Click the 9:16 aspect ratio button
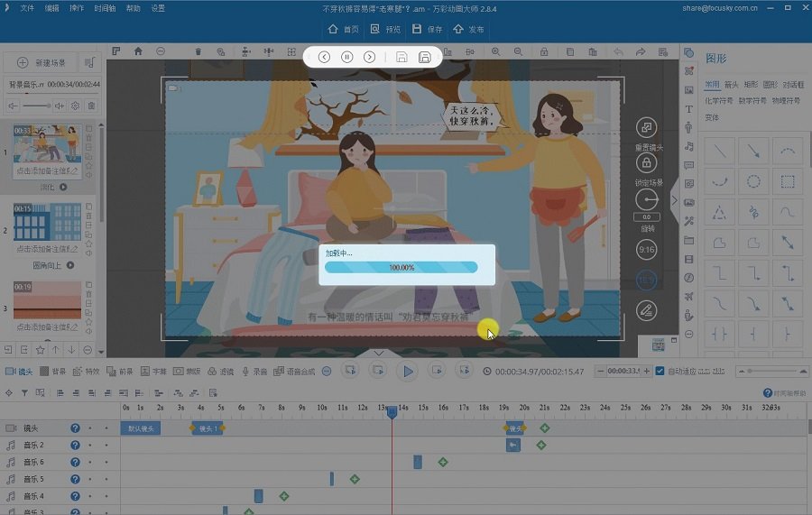This screenshot has height=515, width=812. coord(646,250)
